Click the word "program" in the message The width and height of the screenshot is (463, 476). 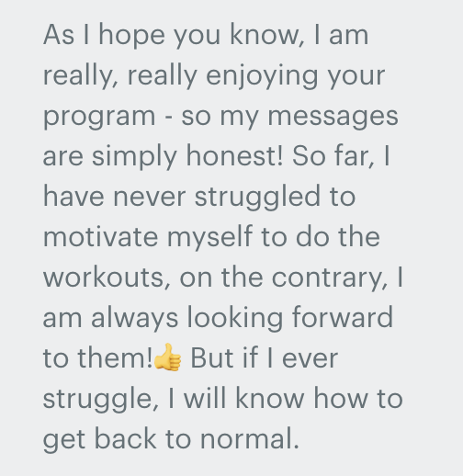tap(99, 119)
